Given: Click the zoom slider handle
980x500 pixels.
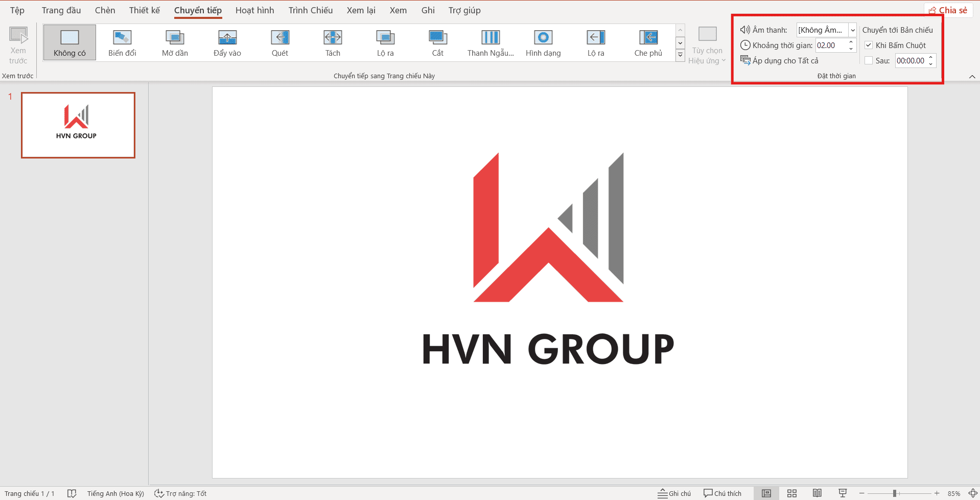Looking at the screenshot, I should pyautogui.click(x=895, y=493).
